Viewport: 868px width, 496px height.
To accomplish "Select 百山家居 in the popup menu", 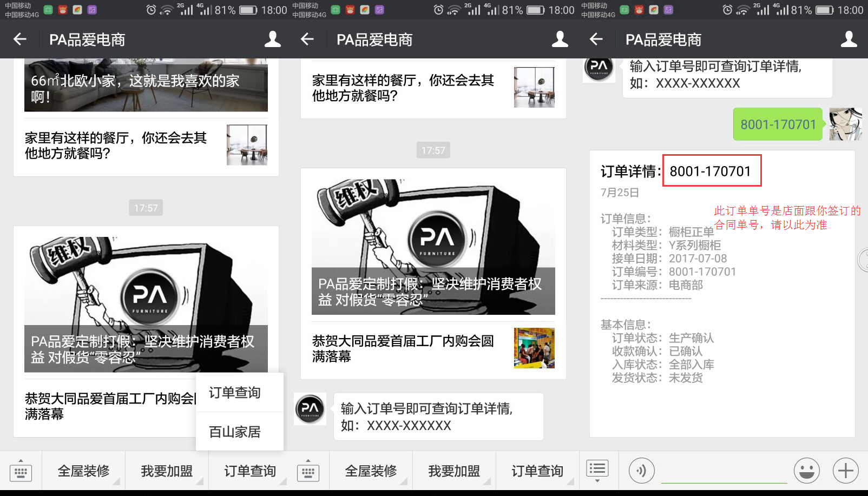I will [240, 432].
